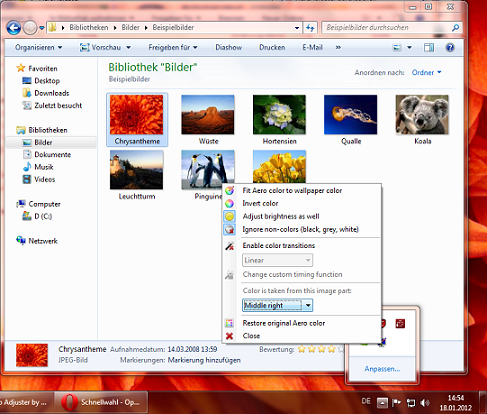Open the Middle right image part dropdown

pos(277,305)
